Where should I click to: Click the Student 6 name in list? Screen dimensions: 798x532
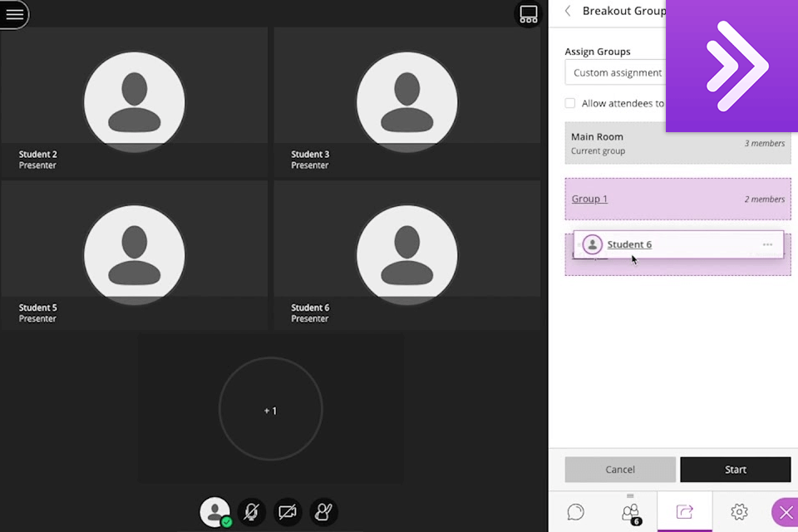pos(629,244)
